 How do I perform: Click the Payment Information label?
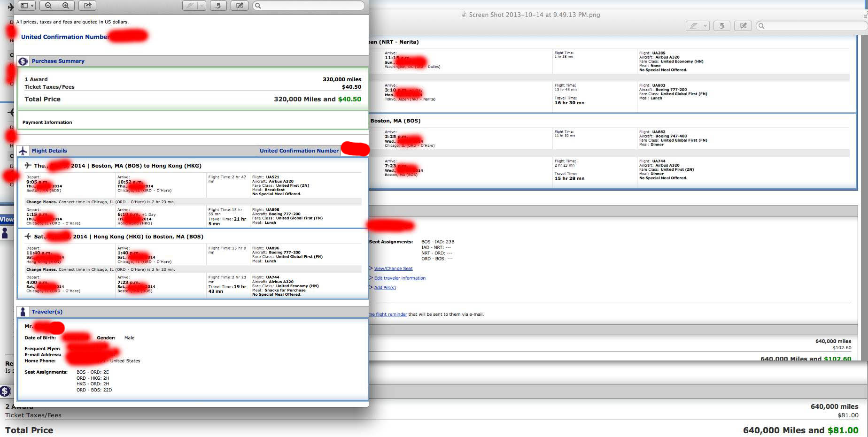[47, 123]
